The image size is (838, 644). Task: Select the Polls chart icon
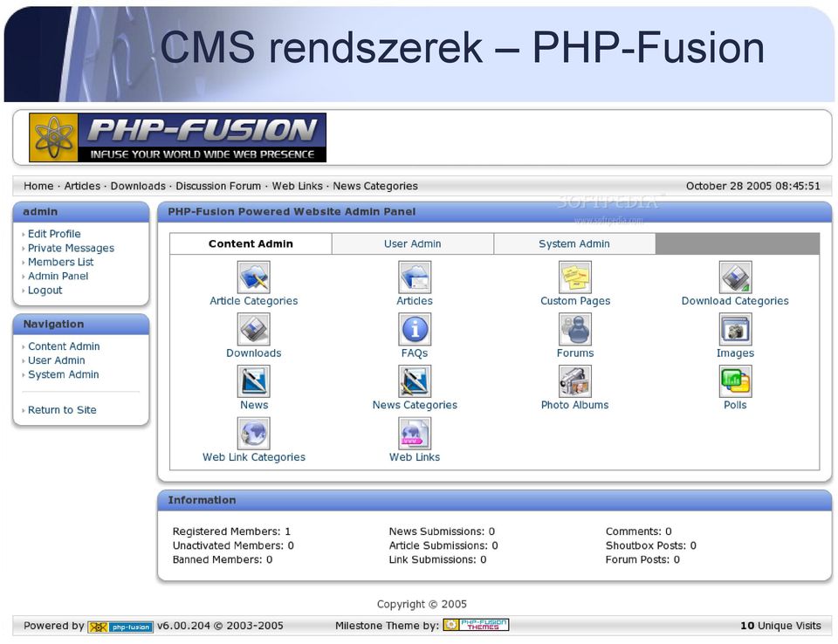735,381
